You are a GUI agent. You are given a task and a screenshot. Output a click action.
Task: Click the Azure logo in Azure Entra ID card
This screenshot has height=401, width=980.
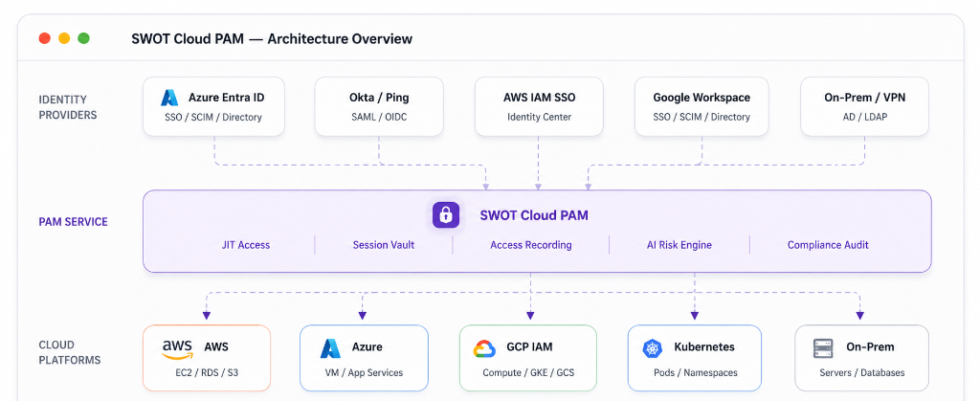pyautogui.click(x=169, y=98)
